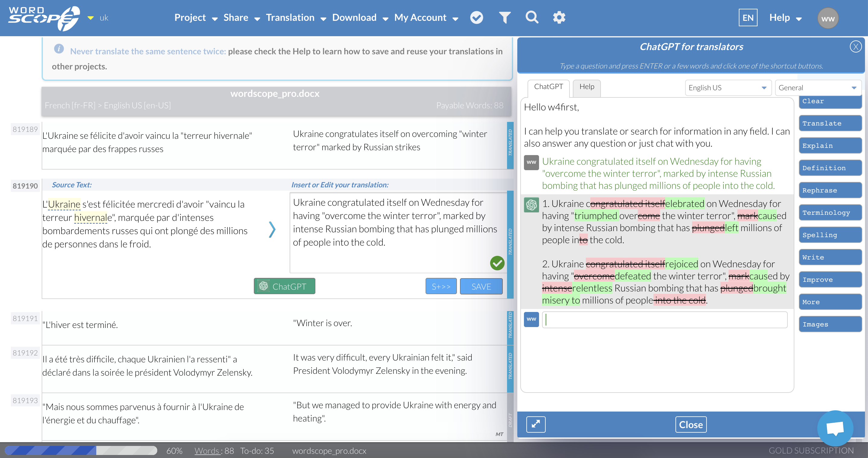
Task: Click the green confirmed checkmark in the translation box
Action: [497, 263]
